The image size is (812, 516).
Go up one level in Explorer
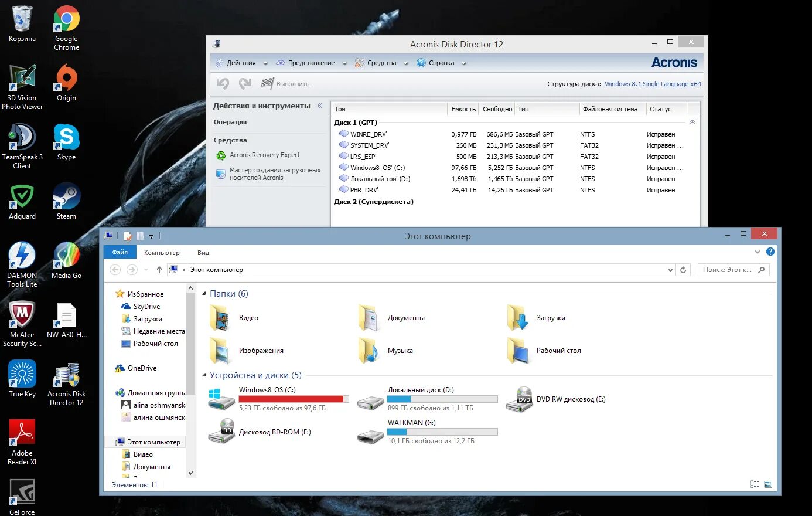[x=159, y=270]
